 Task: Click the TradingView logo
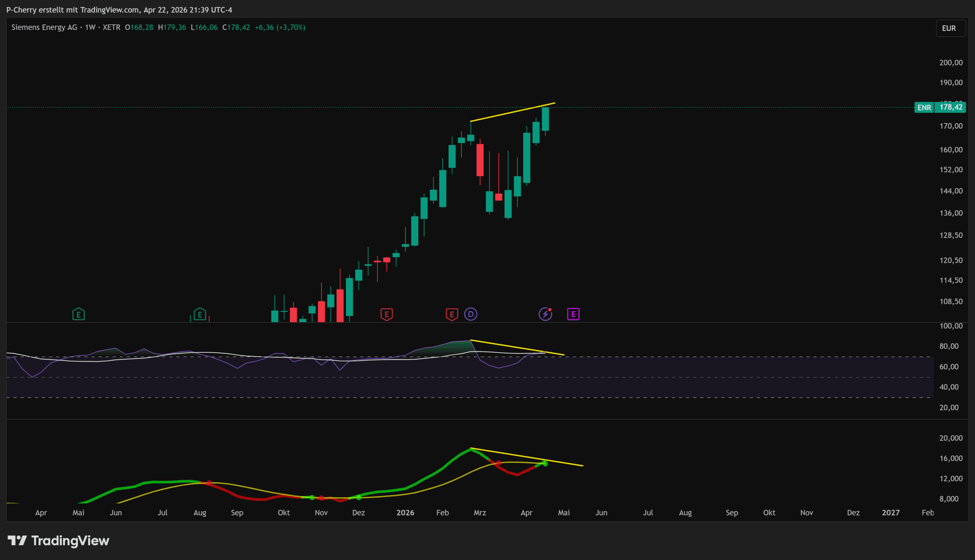coord(59,541)
